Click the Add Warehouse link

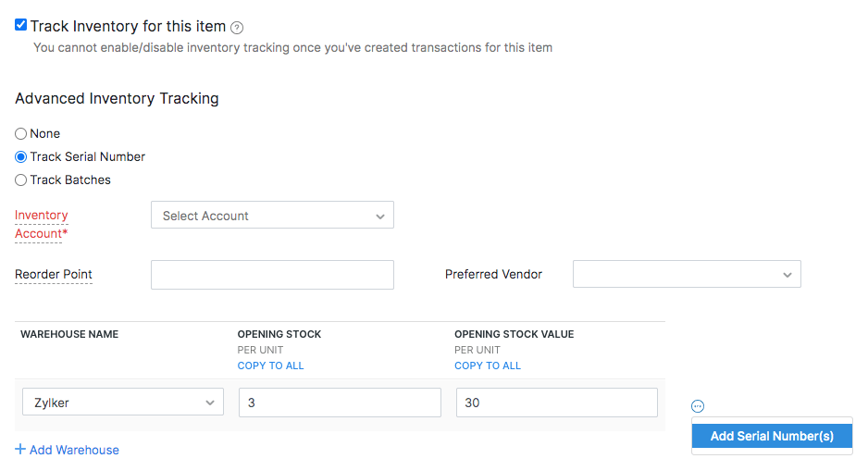tap(74, 450)
